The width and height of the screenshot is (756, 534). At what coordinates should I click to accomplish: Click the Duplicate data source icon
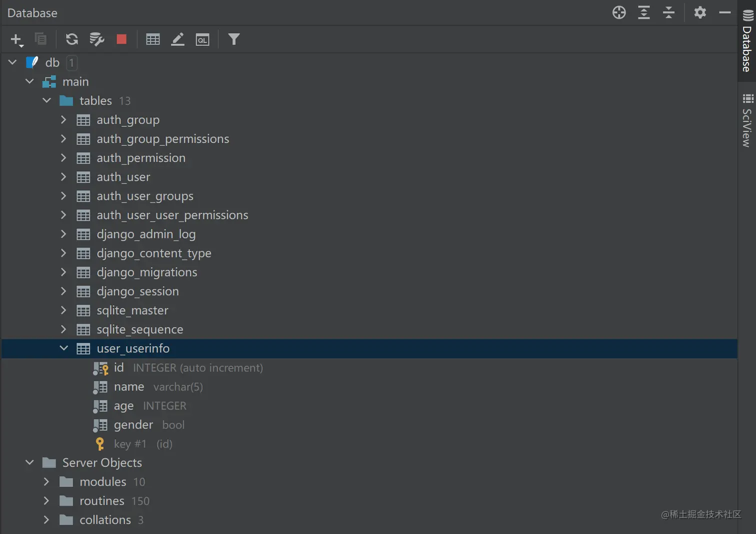pos(40,39)
